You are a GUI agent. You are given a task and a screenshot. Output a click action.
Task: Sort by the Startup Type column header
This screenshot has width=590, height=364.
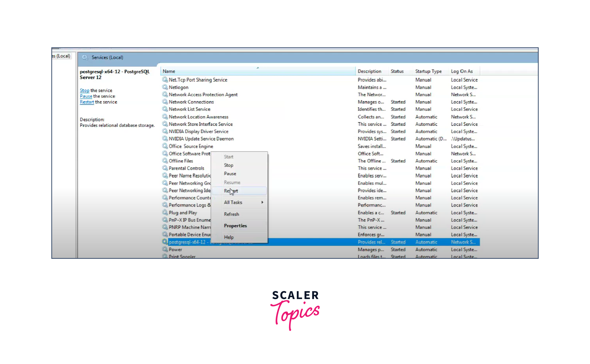point(428,71)
